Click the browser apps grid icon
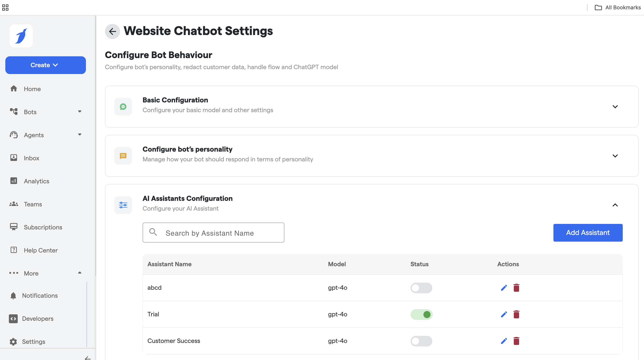The height and width of the screenshot is (360, 644). click(x=5, y=8)
